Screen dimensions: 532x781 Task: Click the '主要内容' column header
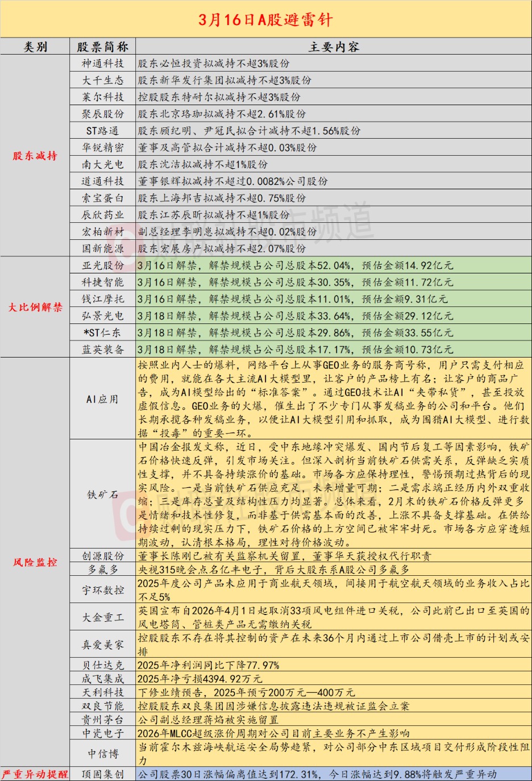click(334, 47)
